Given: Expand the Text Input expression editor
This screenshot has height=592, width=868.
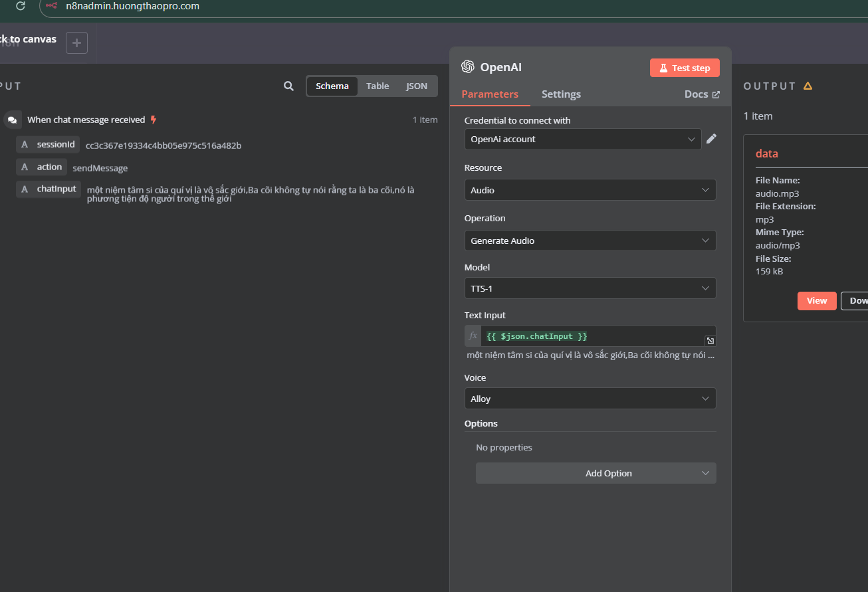Looking at the screenshot, I should pyautogui.click(x=710, y=341).
